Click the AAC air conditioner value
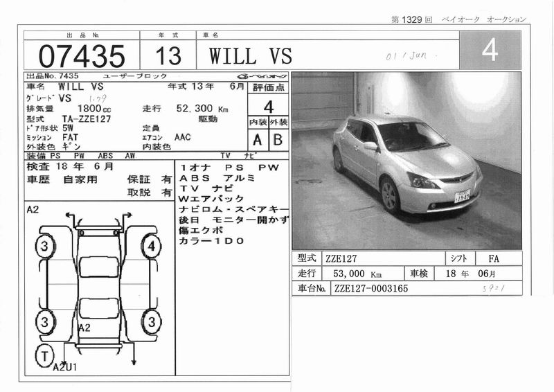The image size is (554, 392). [x=183, y=137]
